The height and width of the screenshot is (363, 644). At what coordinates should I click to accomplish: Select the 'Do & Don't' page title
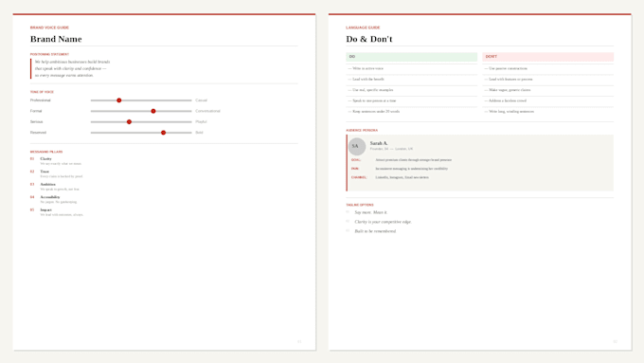368,39
